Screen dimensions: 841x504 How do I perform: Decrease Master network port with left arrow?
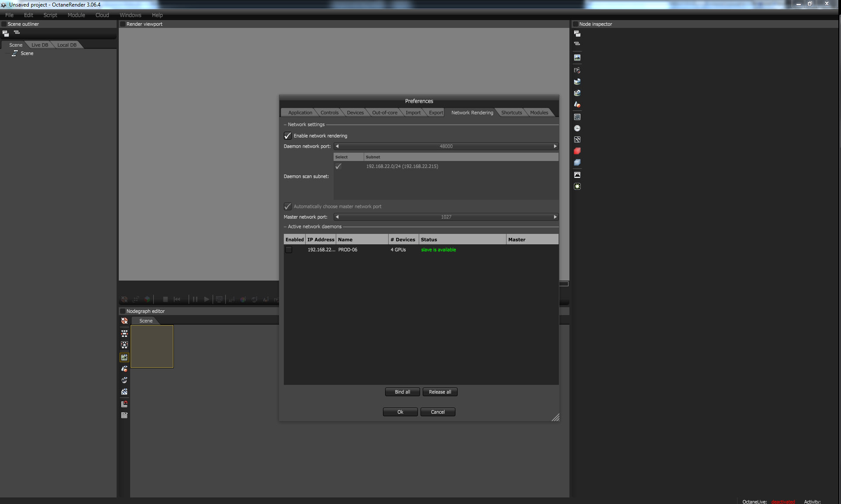(337, 217)
